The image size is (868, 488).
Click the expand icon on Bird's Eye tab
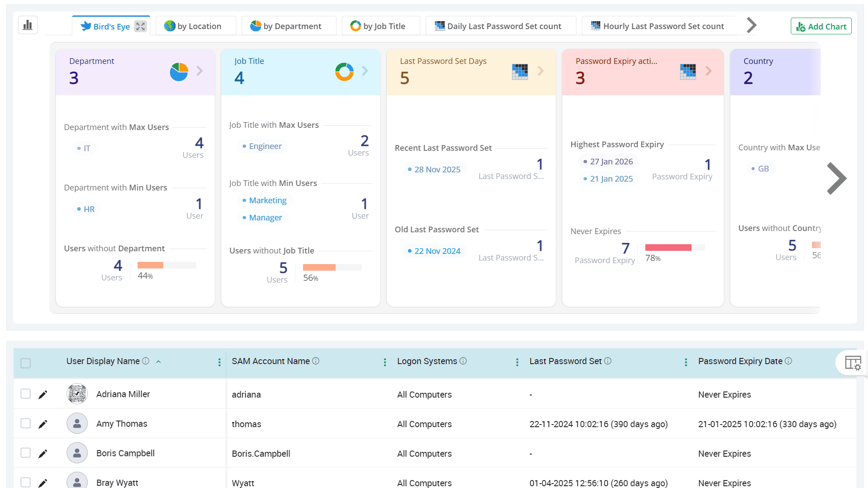point(140,26)
